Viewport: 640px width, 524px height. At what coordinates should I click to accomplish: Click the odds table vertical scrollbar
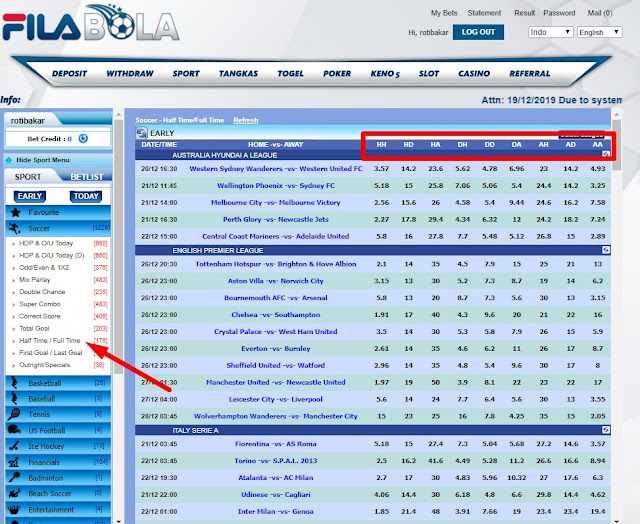(616, 145)
